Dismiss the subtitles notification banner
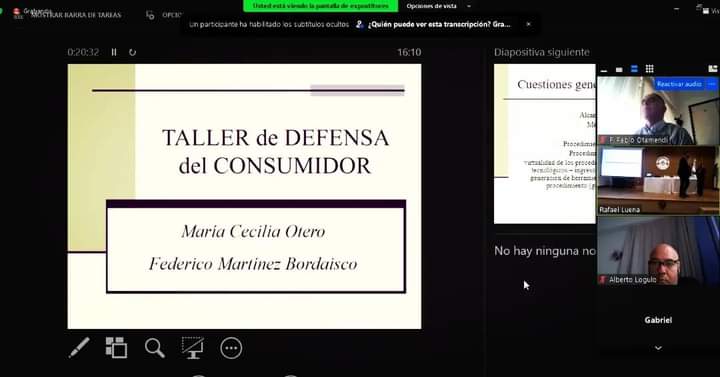720x377 pixels. (529, 24)
